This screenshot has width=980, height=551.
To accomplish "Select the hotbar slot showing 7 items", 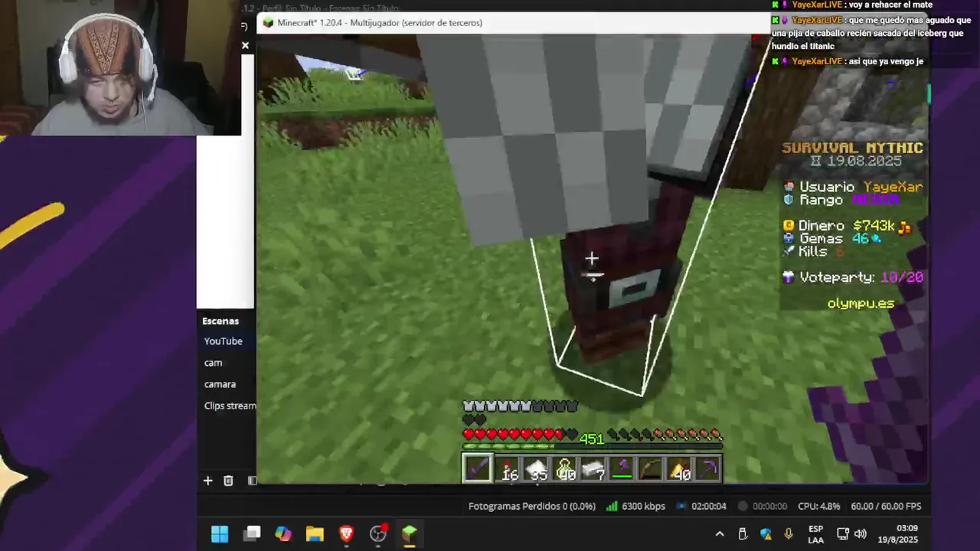I will (593, 468).
